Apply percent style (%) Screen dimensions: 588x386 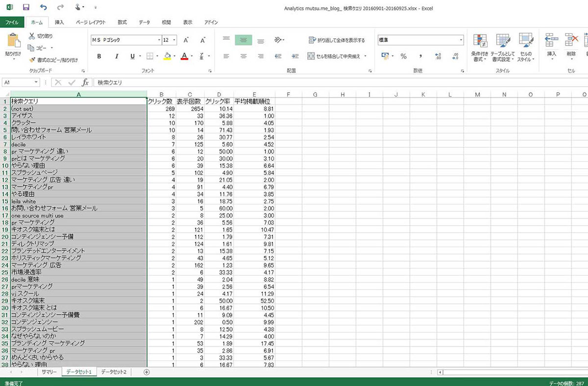[x=403, y=56]
